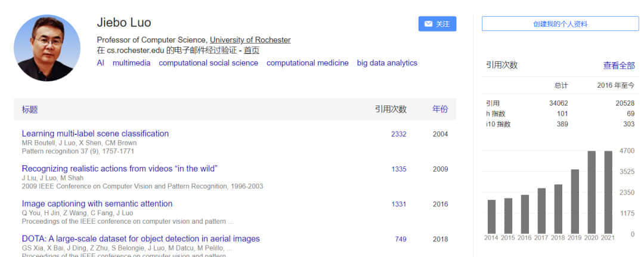The height and width of the screenshot is (257, 644).
Task: Click the since-2016 citations value 20528
Action: [625, 104]
